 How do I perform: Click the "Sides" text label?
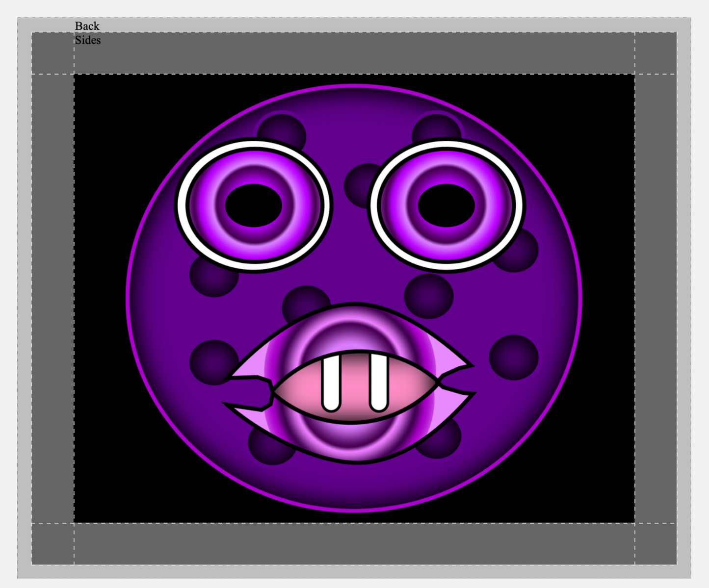tap(88, 40)
